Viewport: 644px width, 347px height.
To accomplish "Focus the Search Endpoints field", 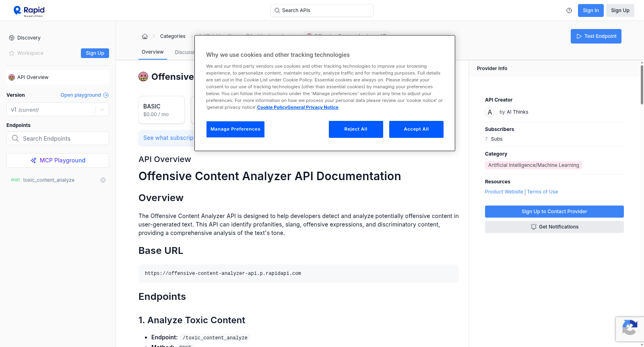I will coord(58,138).
